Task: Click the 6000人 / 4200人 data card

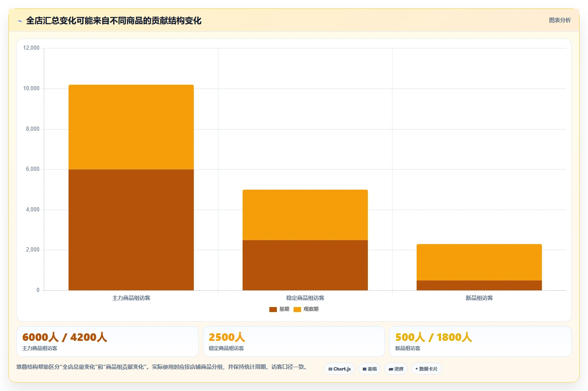Action: pos(107,341)
